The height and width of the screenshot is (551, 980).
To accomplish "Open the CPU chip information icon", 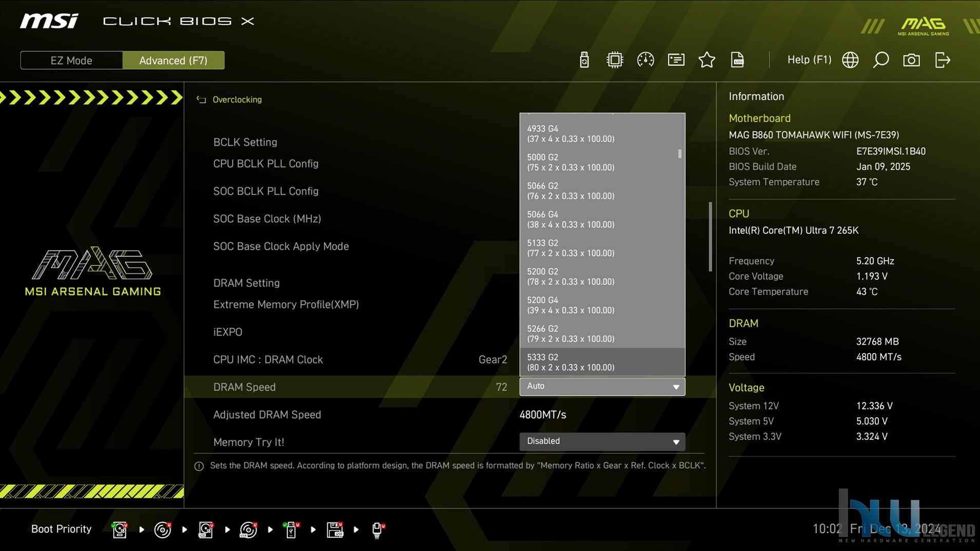I will click(614, 60).
